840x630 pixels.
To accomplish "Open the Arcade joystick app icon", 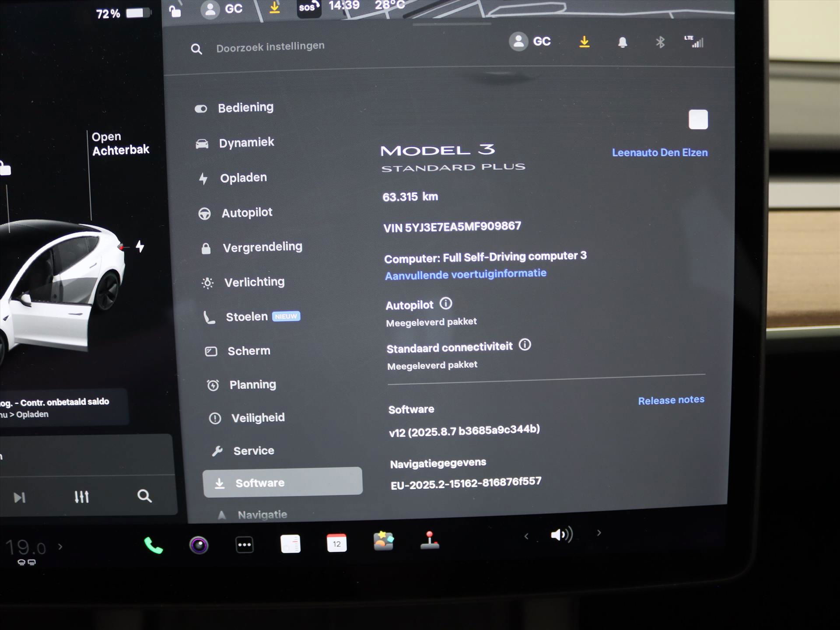I will 430,540.
